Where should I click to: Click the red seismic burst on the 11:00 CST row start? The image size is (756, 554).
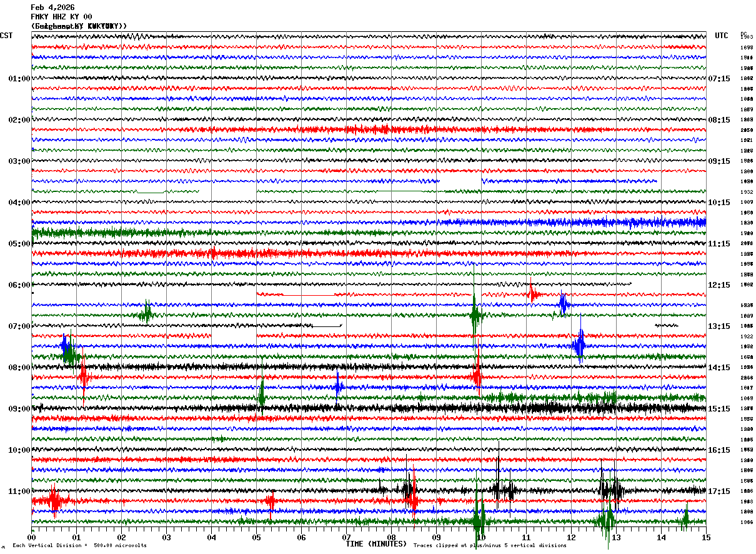54,500
